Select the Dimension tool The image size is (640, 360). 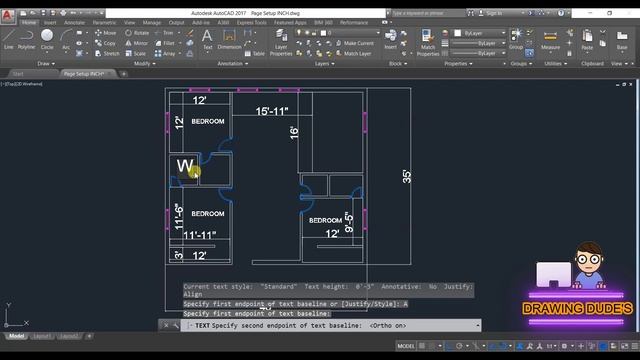(229, 39)
